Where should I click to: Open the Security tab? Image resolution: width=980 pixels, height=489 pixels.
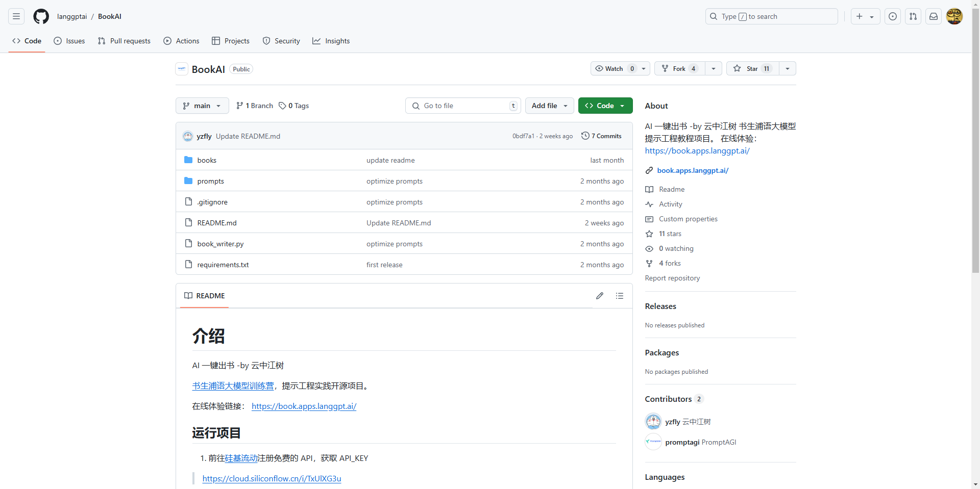coord(281,41)
